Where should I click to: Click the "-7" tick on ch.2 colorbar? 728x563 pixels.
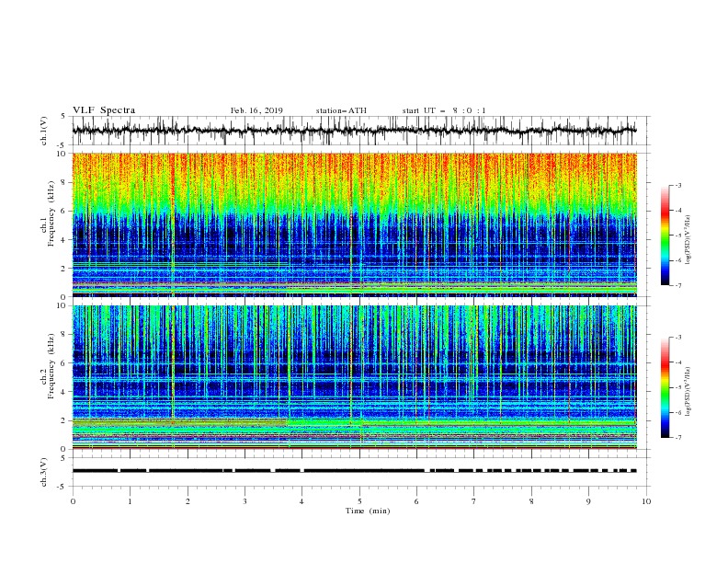coord(678,438)
